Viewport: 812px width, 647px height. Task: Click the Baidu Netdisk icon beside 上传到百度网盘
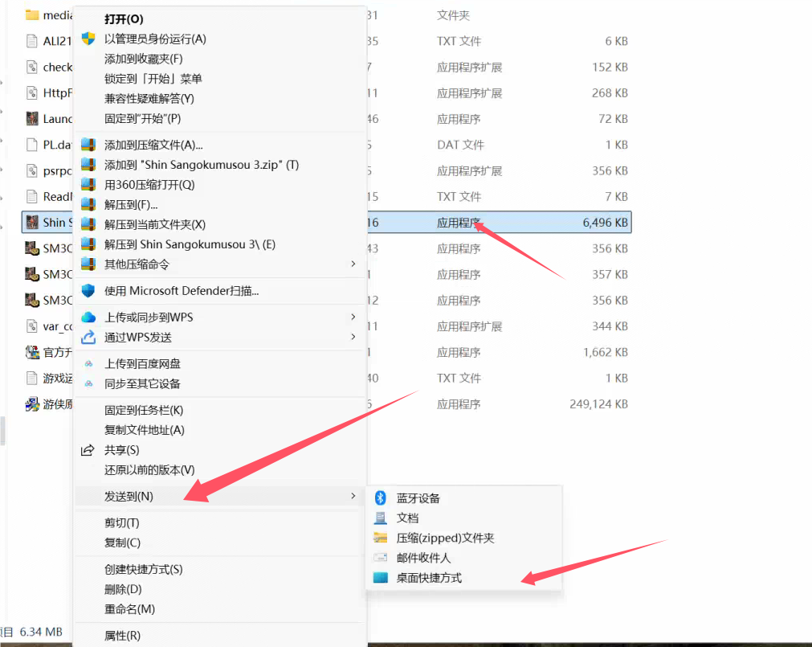(89, 363)
